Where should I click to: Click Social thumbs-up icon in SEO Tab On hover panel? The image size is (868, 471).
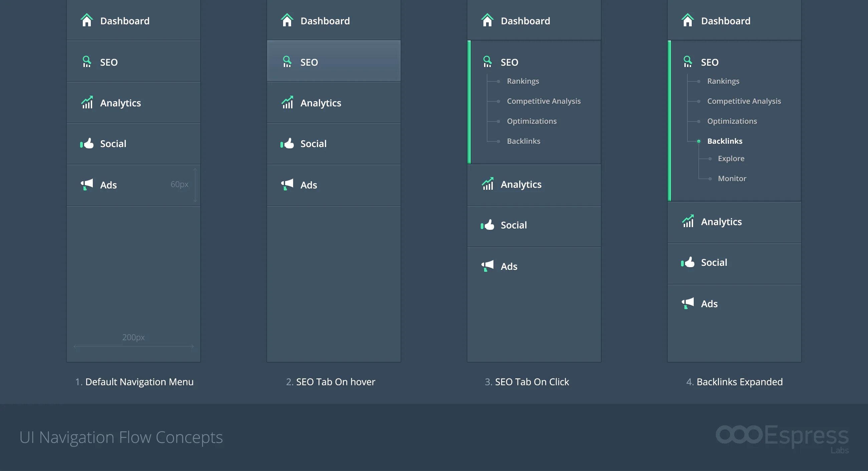(287, 143)
